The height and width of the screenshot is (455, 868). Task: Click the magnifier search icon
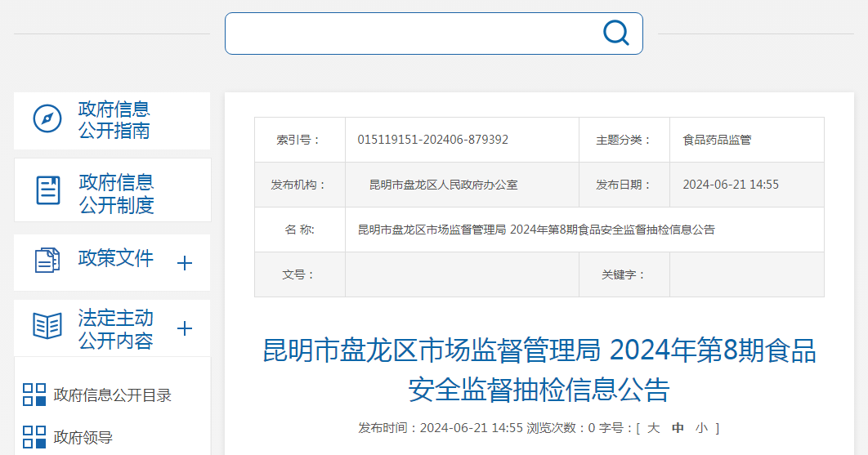coord(616,33)
